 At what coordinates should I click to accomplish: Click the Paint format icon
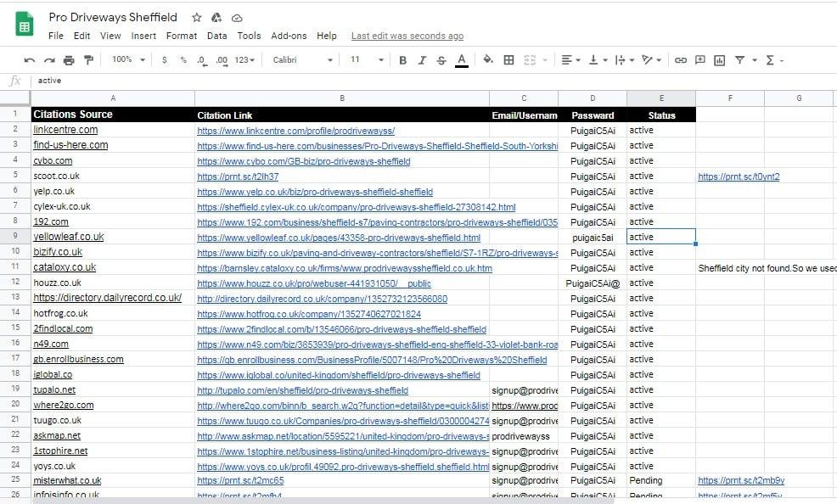[88, 60]
